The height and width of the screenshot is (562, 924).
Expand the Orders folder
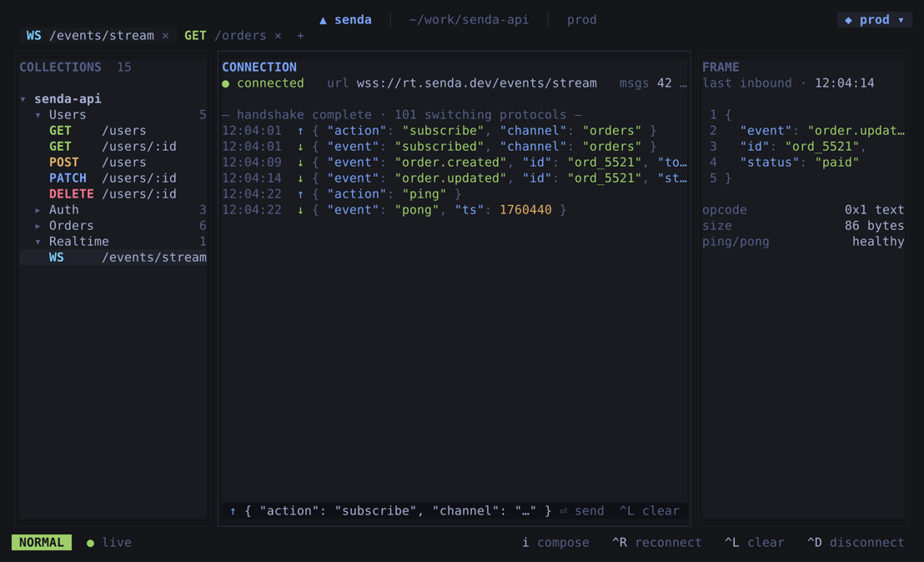pyautogui.click(x=38, y=226)
